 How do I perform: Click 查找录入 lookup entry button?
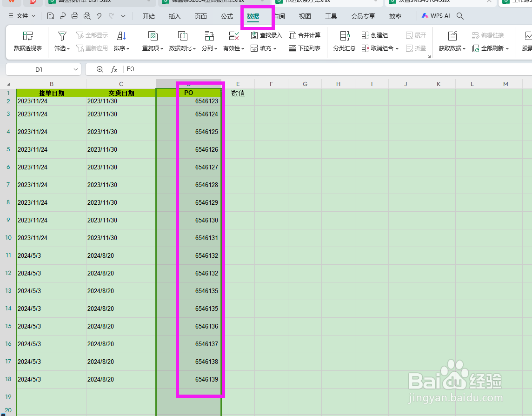click(x=266, y=35)
